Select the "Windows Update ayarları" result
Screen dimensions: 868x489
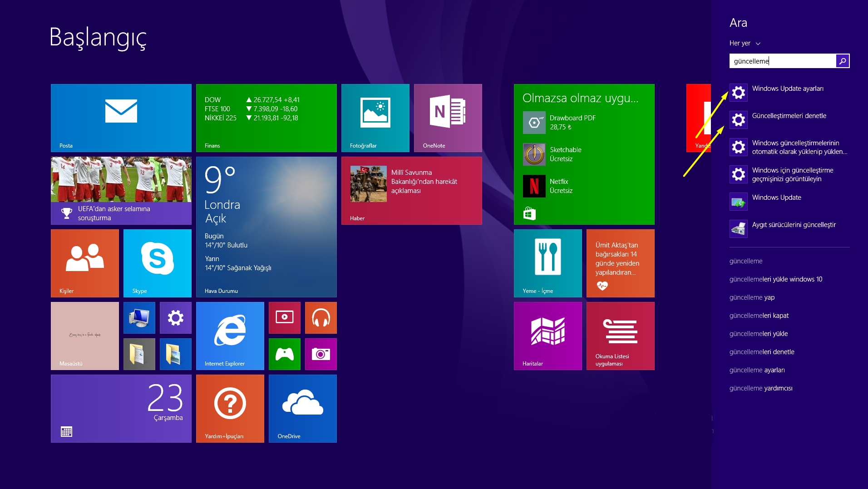pyautogui.click(x=787, y=89)
